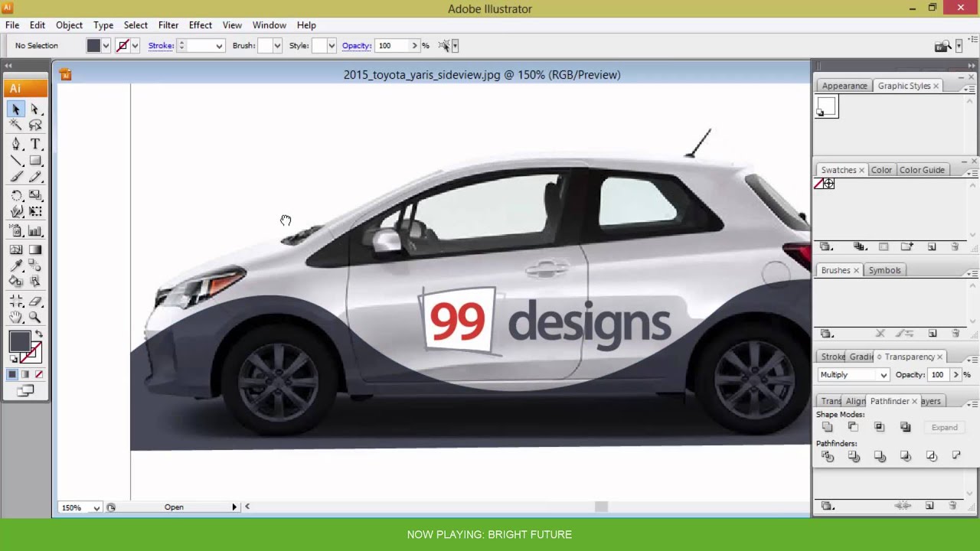Image resolution: width=980 pixels, height=551 pixels.
Task: Select the Column Graph tool
Action: pos(35,231)
